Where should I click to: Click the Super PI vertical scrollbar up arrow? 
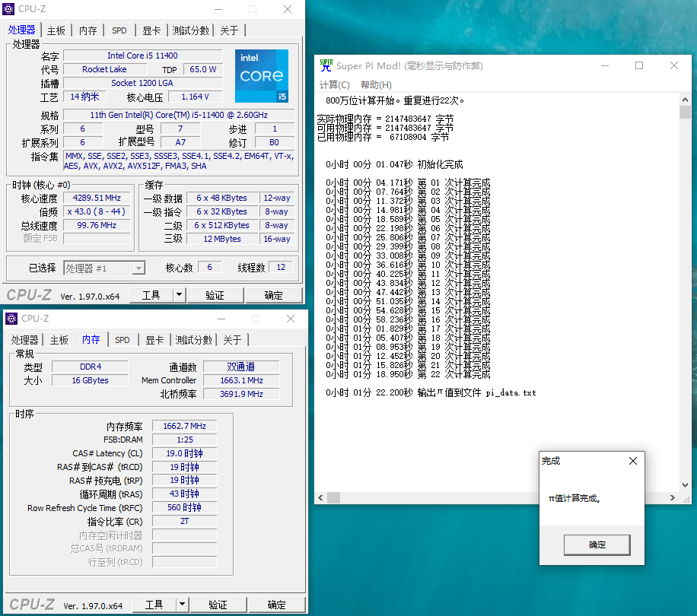tap(685, 100)
